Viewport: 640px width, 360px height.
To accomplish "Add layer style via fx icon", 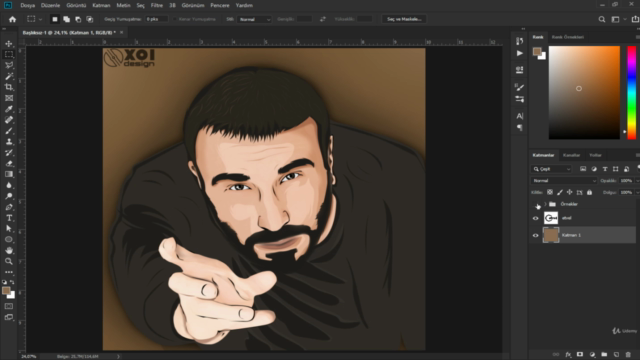I will coord(568,355).
